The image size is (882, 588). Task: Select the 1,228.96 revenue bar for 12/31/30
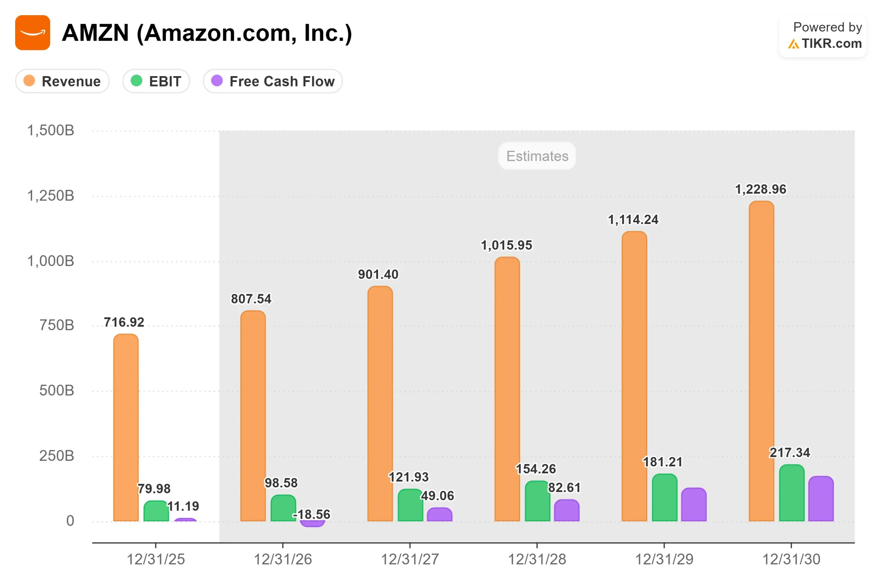pos(761,361)
